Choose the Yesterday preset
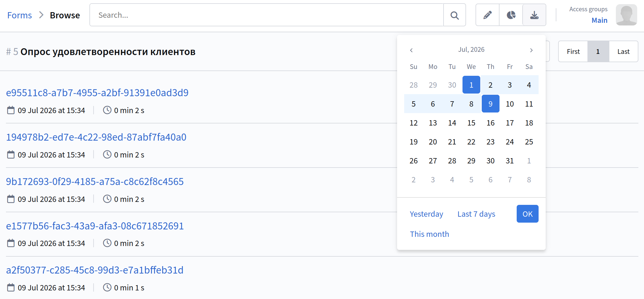644x299 pixels. click(x=426, y=214)
